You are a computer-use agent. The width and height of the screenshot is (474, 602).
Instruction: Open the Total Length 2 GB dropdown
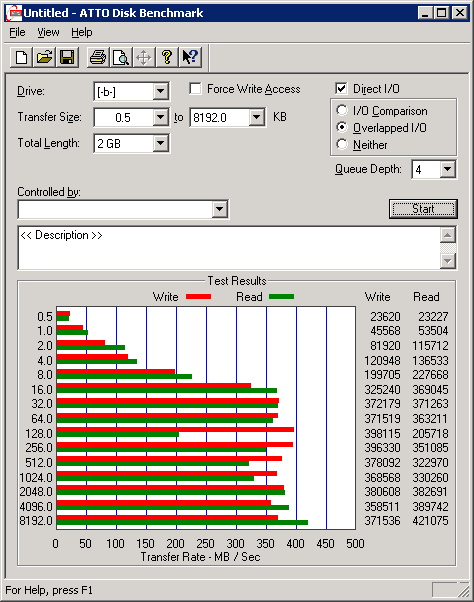coord(160,144)
